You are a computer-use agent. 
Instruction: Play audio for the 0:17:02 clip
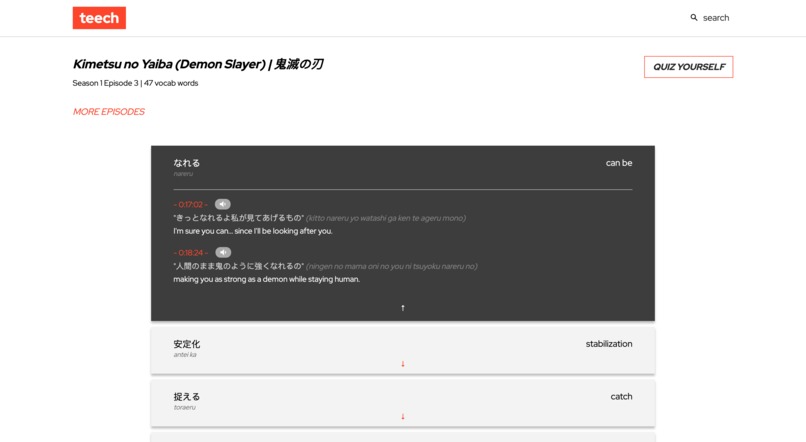click(x=223, y=204)
